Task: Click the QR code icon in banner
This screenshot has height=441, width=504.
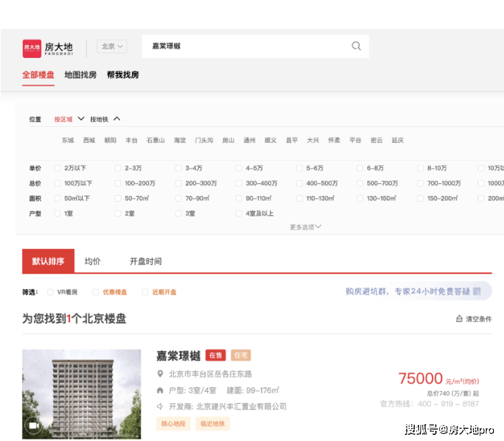Action: point(477,291)
